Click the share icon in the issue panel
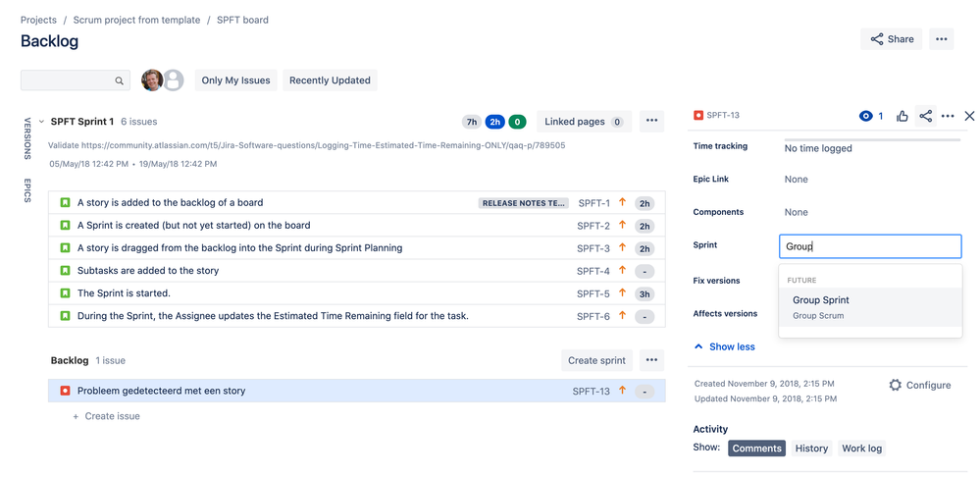Viewport: 980px width, 477px height. [x=926, y=116]
